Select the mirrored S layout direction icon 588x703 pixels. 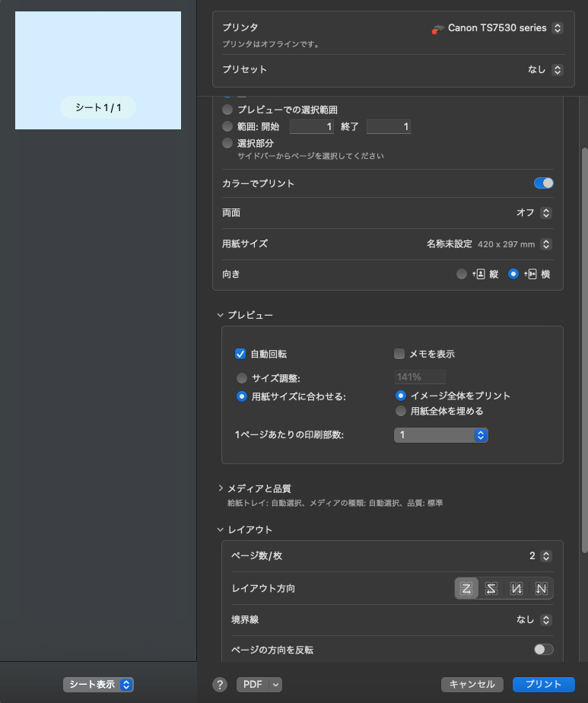click(x=491, y=588)
